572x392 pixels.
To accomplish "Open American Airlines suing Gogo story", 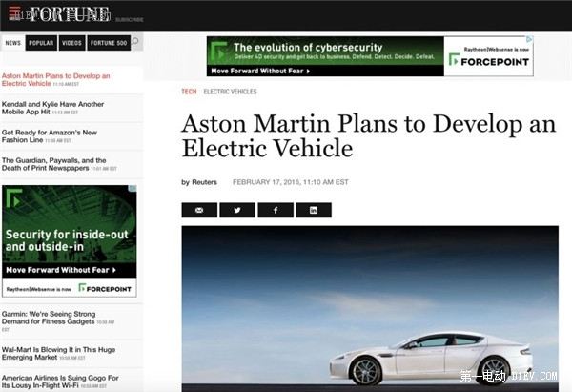I will (x=60, y=382).
